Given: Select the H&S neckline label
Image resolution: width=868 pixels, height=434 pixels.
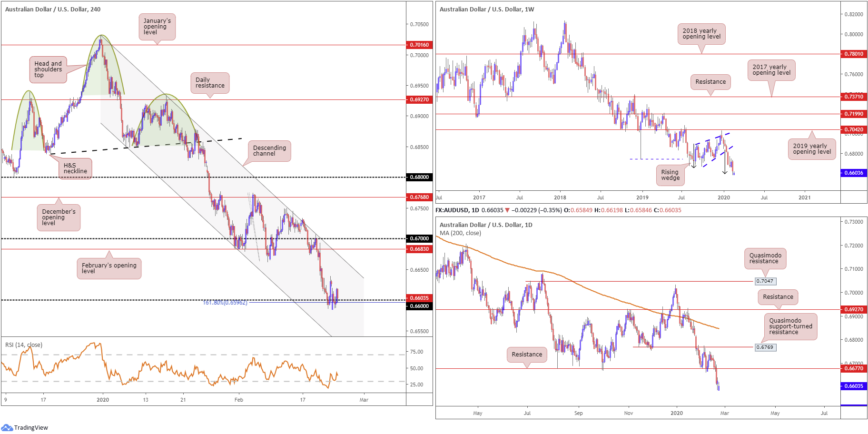Looking at the screenshot, I should pos(75,168).
